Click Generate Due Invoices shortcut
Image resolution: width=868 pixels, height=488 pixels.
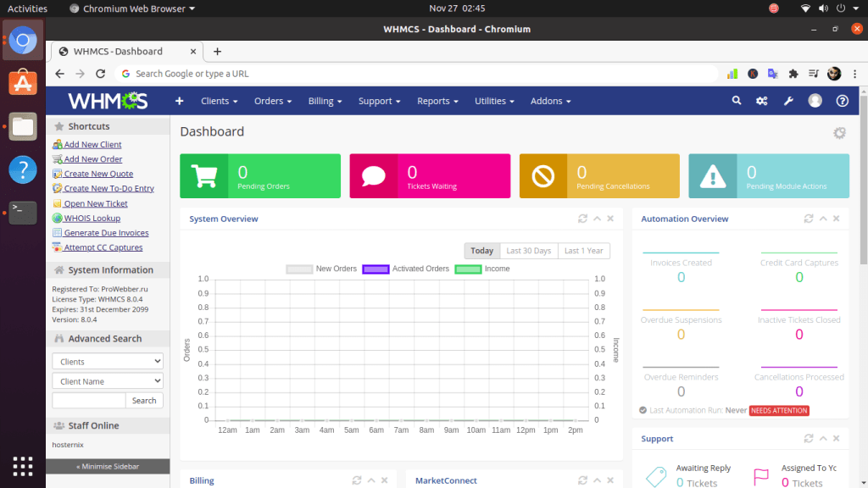point(100,233)
